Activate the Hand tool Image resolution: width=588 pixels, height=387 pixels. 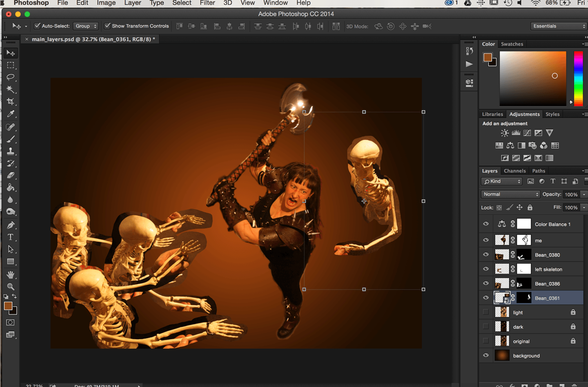11,274
